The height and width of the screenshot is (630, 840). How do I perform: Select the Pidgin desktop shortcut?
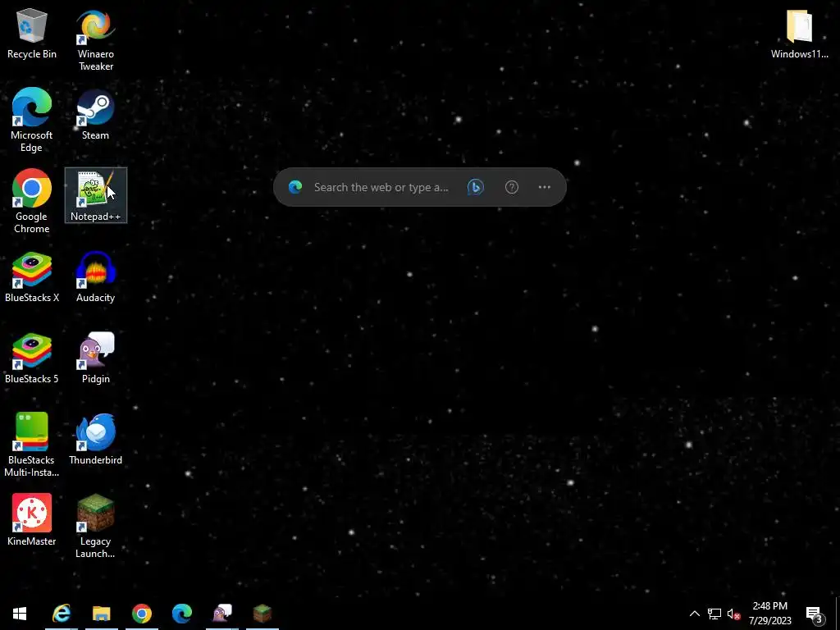[95, 358]
